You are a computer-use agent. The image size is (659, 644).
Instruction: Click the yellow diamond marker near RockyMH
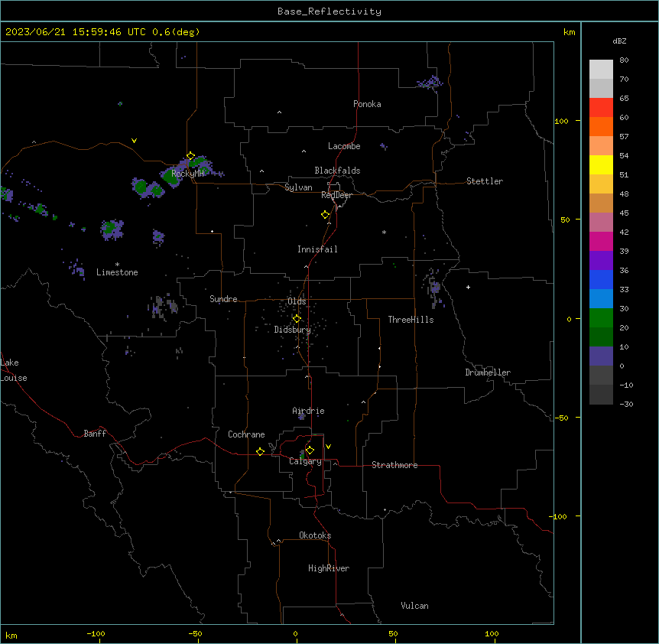coord(190,156)
